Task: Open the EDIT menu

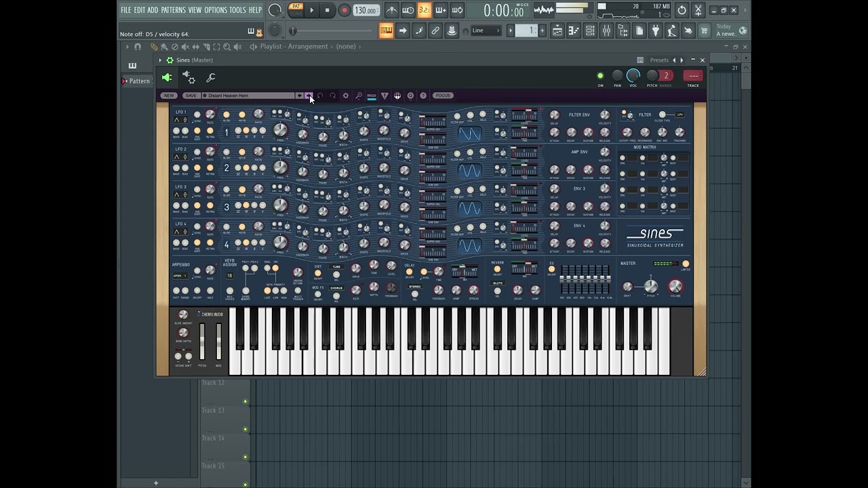Action: [x=139, y=10]
